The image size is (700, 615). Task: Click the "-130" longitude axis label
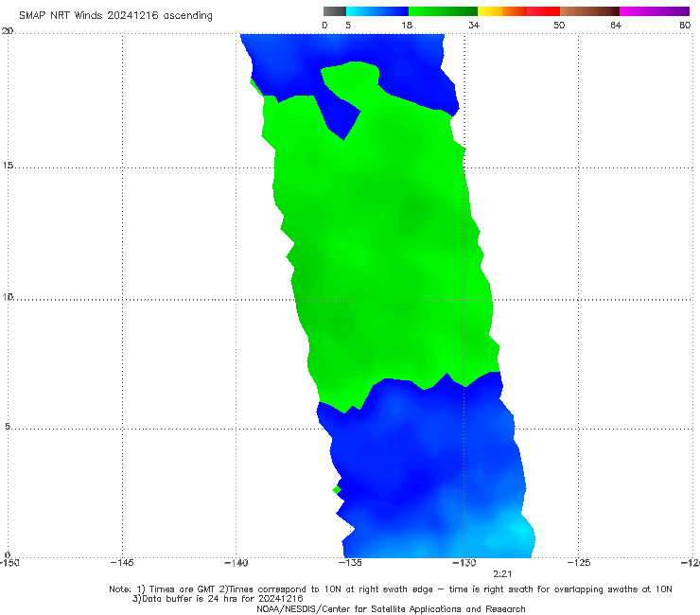pyautogui.click(x=464, y=563)
